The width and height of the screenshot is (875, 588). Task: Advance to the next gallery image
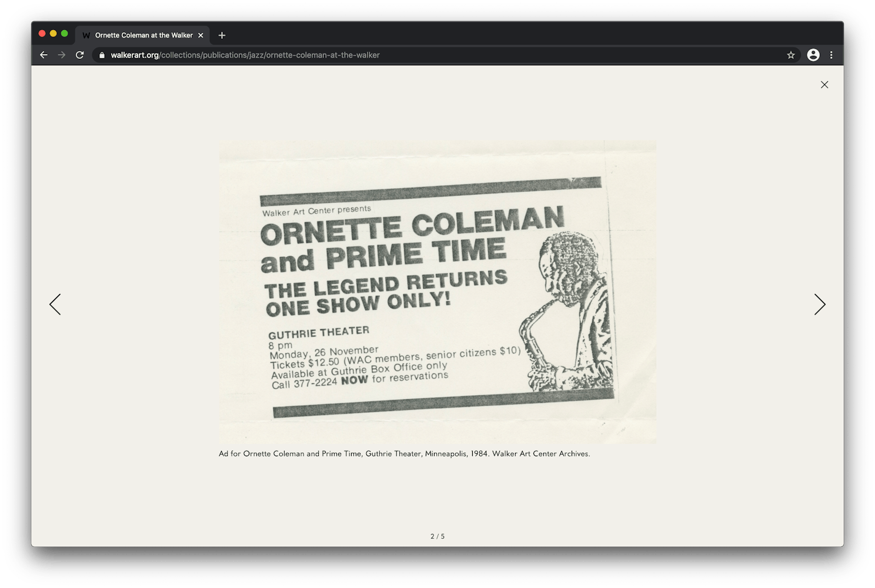point(820,305)
